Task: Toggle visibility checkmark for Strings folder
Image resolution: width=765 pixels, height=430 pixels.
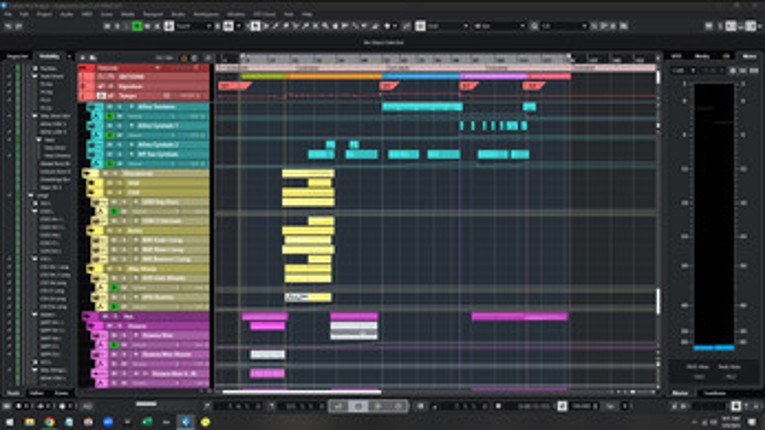Action: coord(10,196)
